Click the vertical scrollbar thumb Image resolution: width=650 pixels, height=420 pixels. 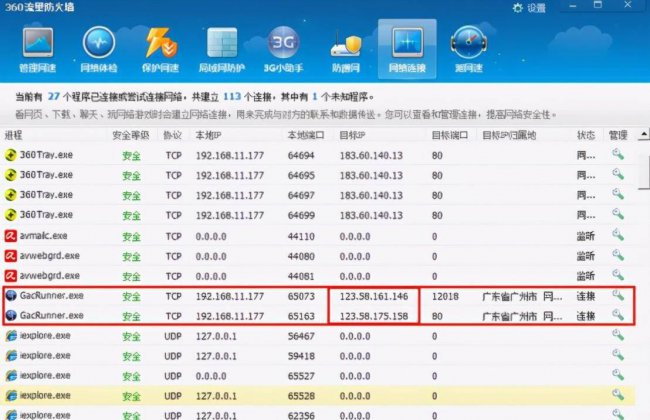pos(644,171)
